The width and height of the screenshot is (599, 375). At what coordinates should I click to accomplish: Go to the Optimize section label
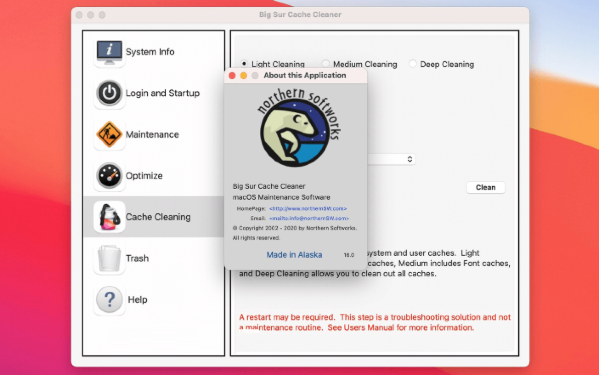click(x=144, y=176)
